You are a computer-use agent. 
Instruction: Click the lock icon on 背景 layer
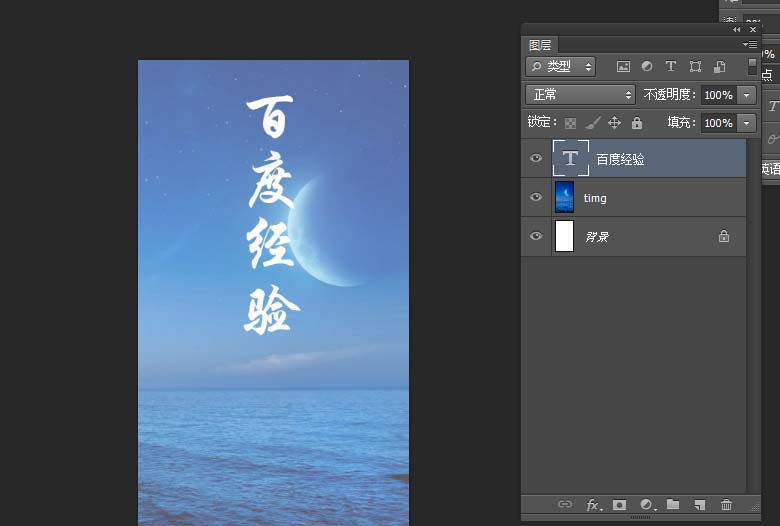point(724,236)
